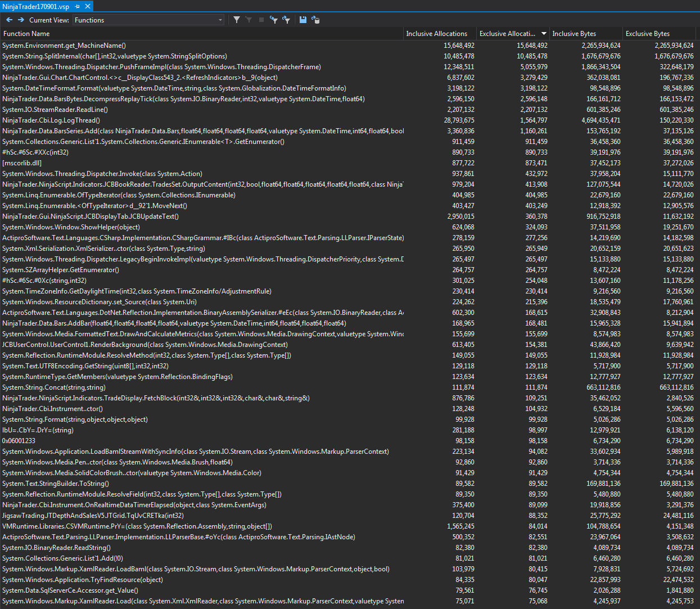Screen dimensions: 700x609
Task: Click the greyed-out funnel icon after the white funnel
Action: click(249, 20)
